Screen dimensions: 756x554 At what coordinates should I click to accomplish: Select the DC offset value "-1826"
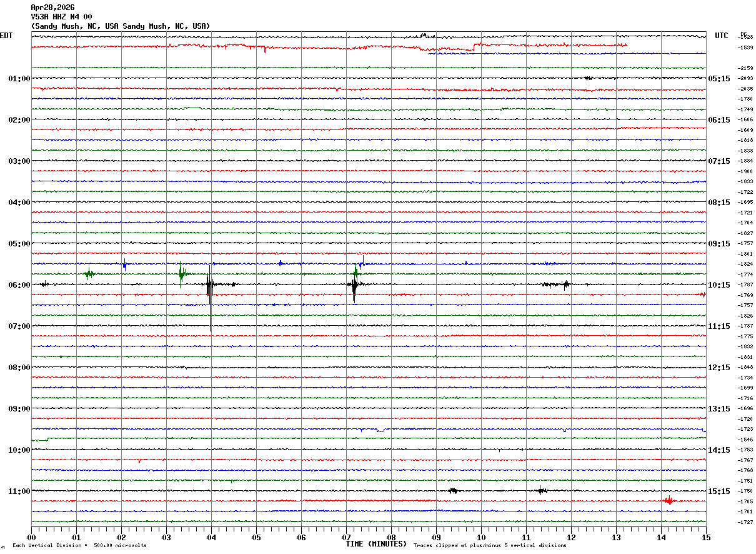(x=745, y=316)
